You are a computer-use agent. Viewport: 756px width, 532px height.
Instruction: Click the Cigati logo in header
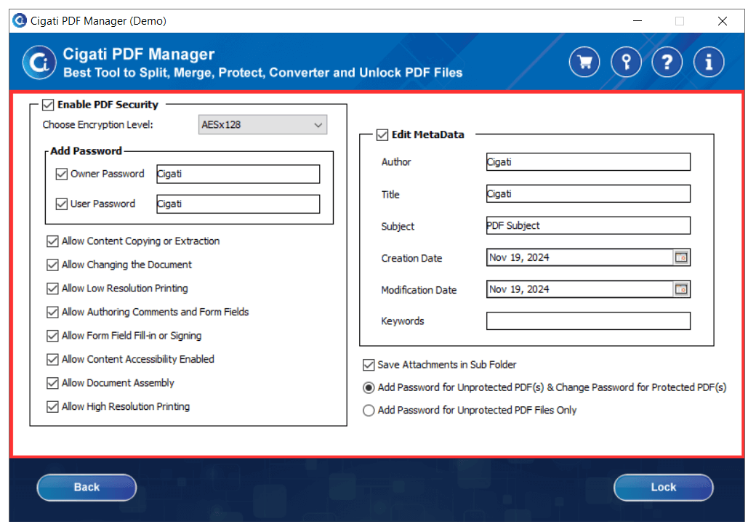(39, 63)
